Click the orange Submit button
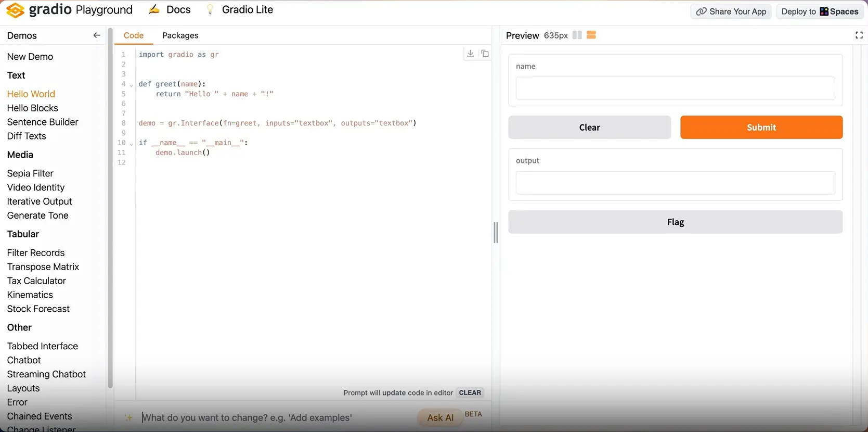The image size is (868, 432). click(761, 128)
